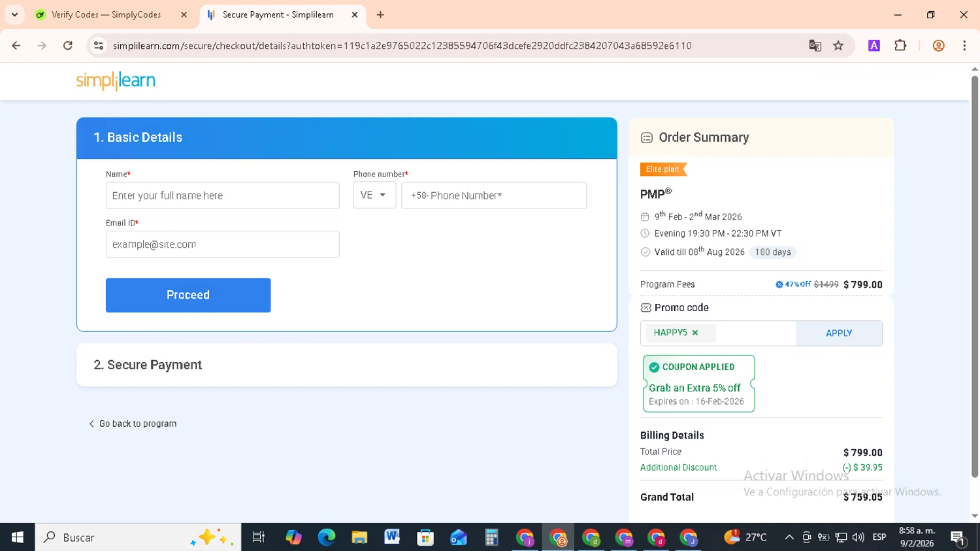
Task: Open Microsoft Word from taskbar
Action: click(392, 537)
